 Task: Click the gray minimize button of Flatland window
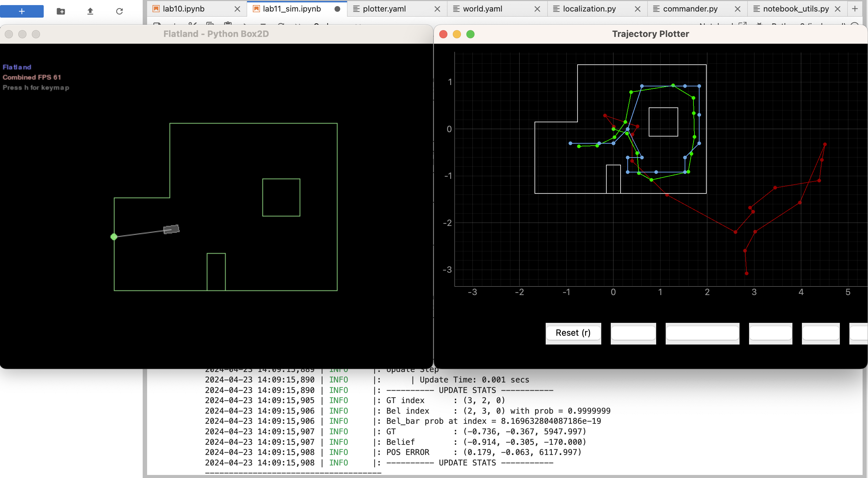(x=22, y=34)
